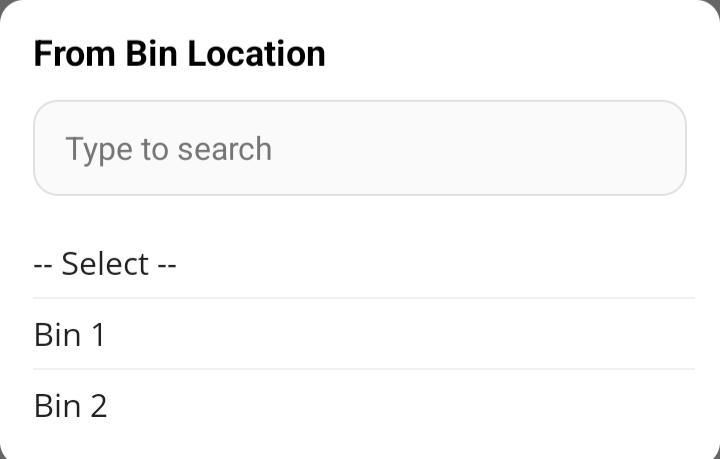Click the From Bin Location heading
Viewport: 720px width, 459px height.
coord(180,53)
